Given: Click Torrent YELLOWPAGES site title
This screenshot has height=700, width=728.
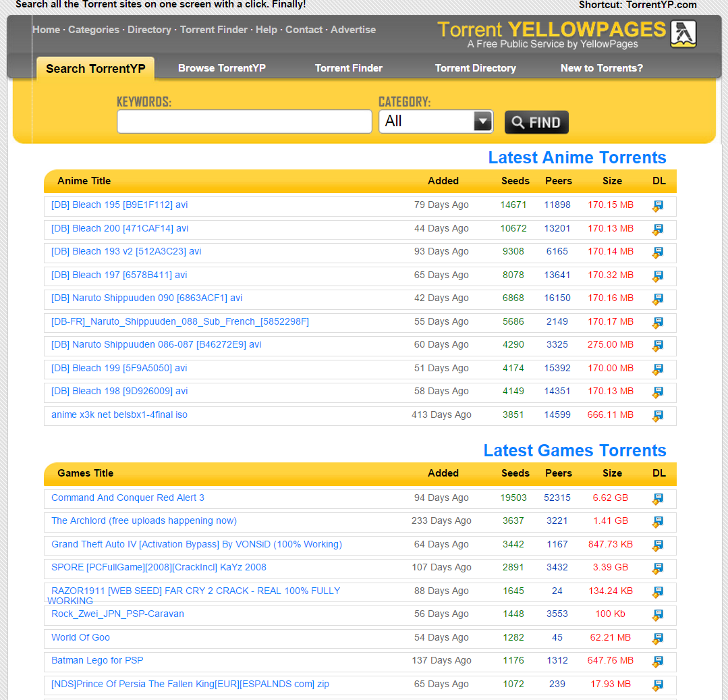Looking at the screenshot, I should coord(552,29).
